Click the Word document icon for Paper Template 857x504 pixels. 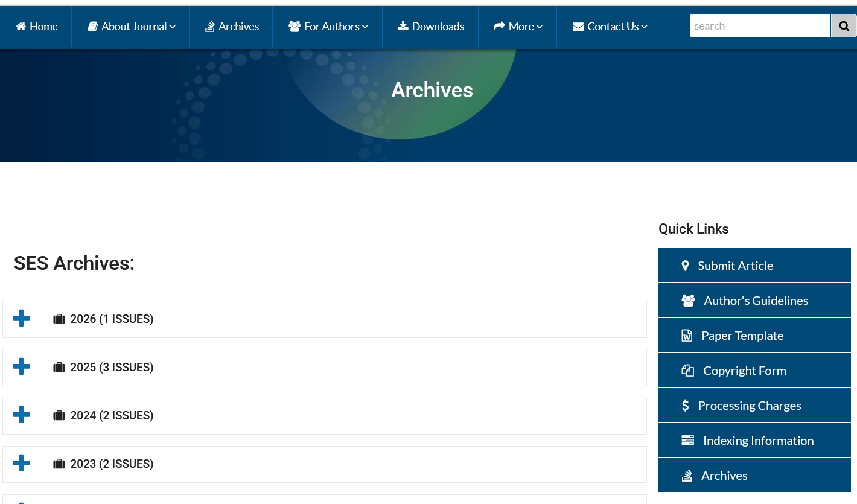[687, 336]
